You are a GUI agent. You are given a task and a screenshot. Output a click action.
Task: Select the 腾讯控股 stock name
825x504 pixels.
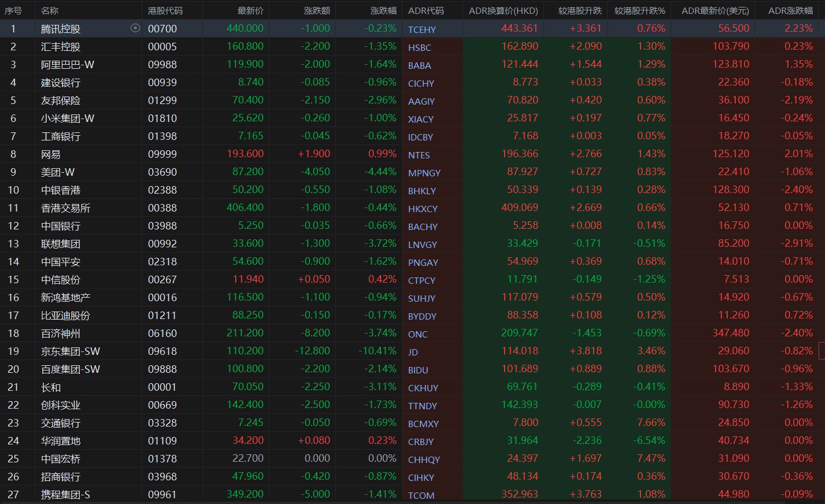pos(61,29)
